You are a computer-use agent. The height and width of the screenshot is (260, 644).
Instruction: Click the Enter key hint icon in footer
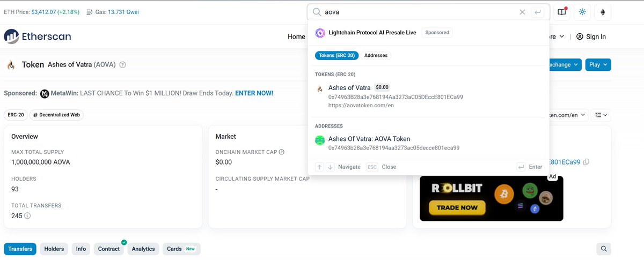(x=521, y=167)
